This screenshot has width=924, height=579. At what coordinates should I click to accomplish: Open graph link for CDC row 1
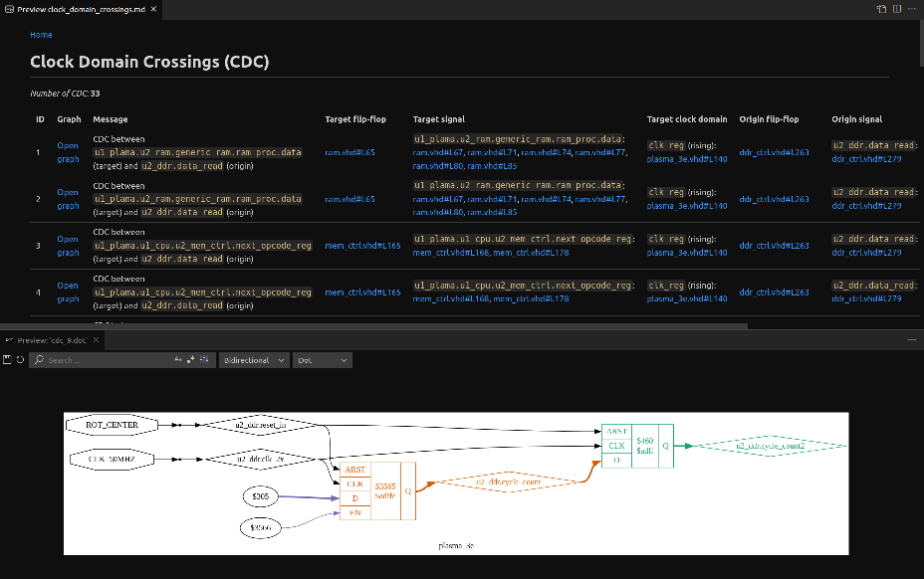68,152
